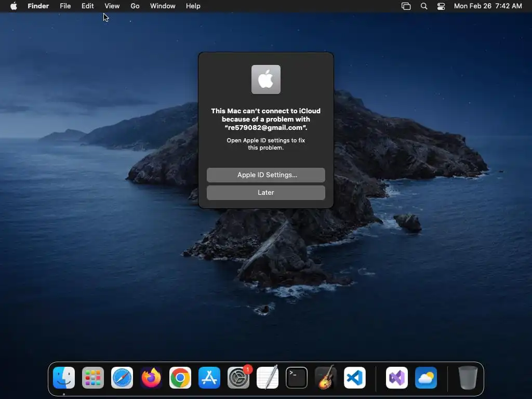Open the File menu
This screenshot has width=532, height=399.
[65, 6]
